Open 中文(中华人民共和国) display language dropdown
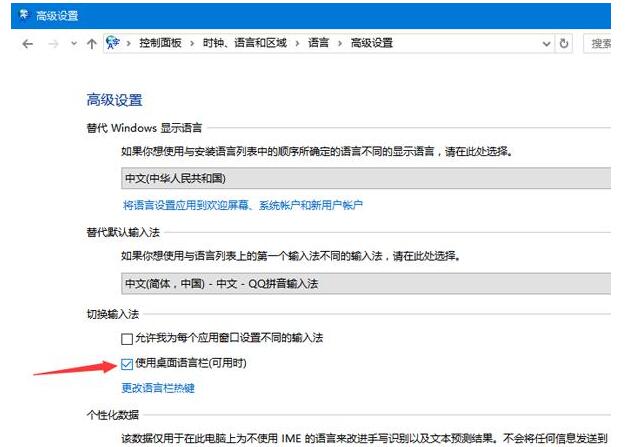The width and height of the screenshot is (631, 447). 366,178
